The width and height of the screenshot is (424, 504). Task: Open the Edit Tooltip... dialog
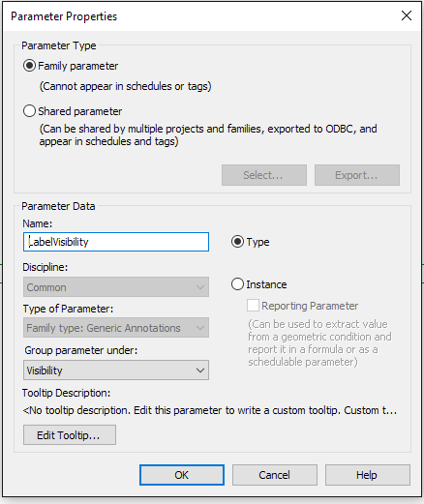(70, 435)
